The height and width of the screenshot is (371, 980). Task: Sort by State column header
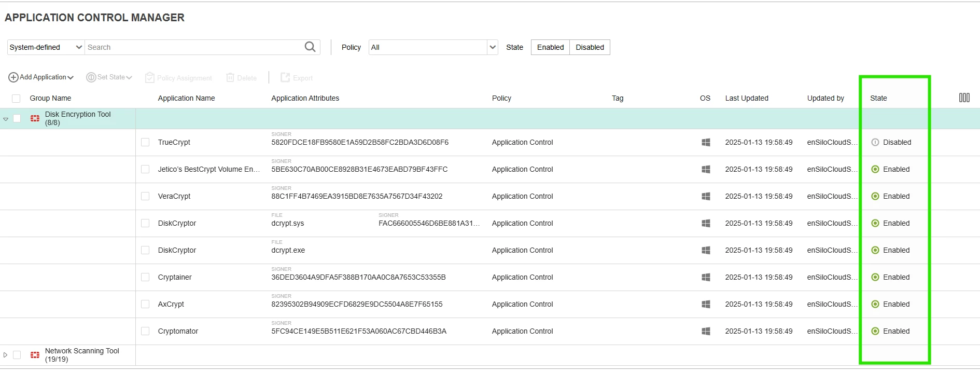(878, 98)
